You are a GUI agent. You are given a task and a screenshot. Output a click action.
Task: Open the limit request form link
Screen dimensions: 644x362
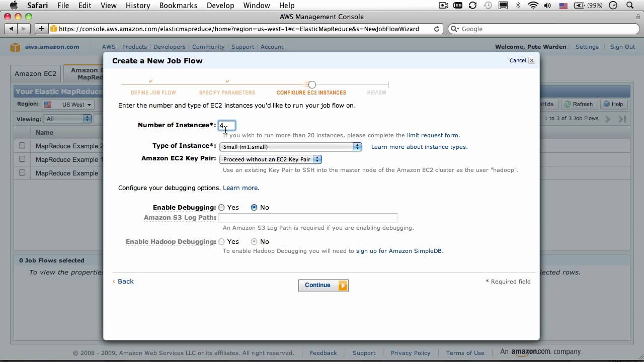point(433,135)
